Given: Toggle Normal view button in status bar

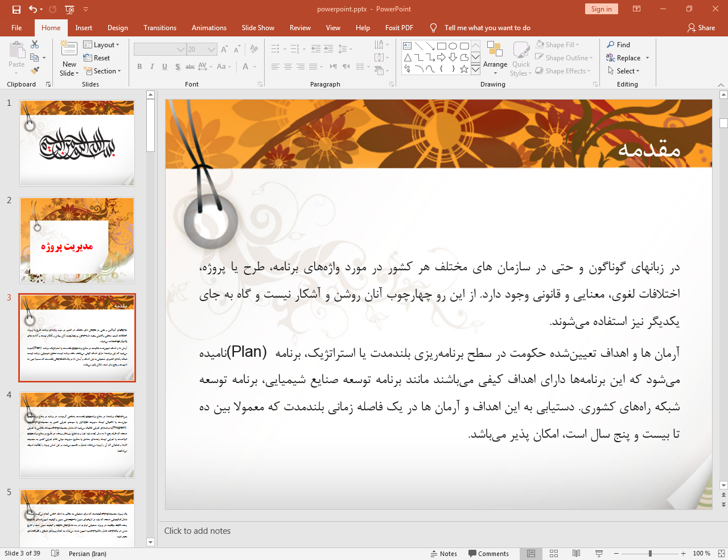Looking at the screenshot, I should [x=531, y=553].
